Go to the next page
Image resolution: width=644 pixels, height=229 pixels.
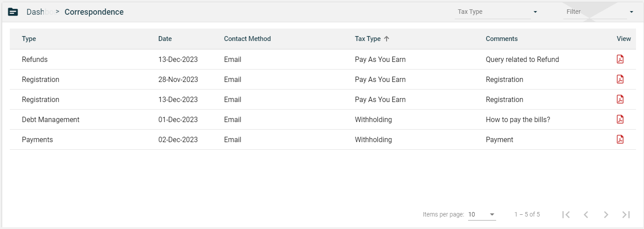pyautogui.click(x=606, y=214)
